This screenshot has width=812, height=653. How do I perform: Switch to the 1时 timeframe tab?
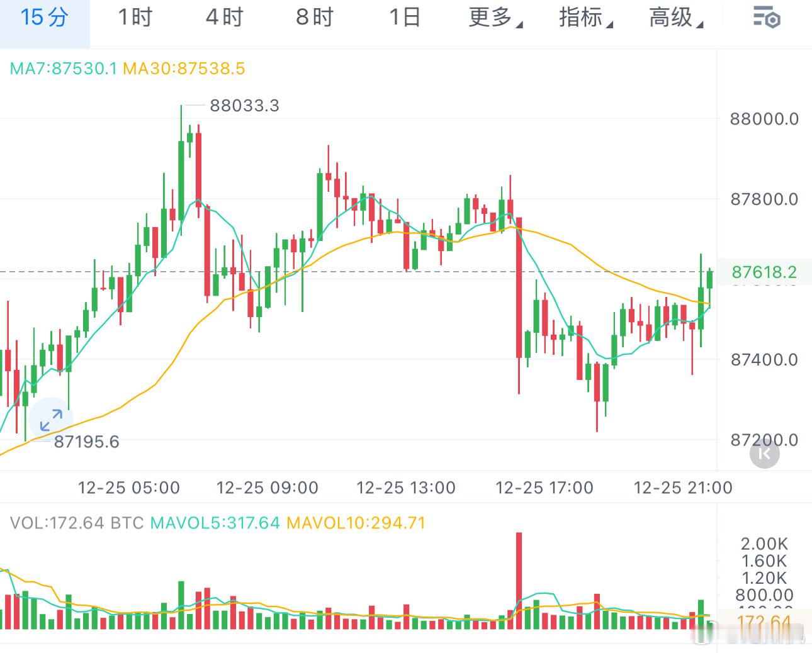click(x=135, y=18)
